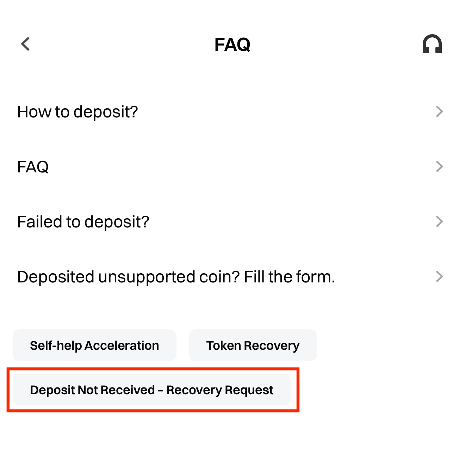Open the "How to deposit?" article
The image size is (465, 476).
coord(77,112)
